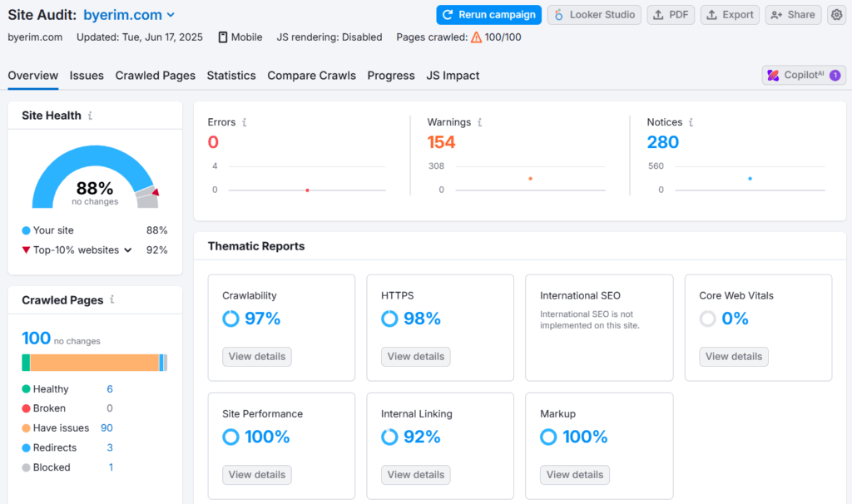Screen dimensions: 852x504
Task: Click the blue Your site legend dot
Action: click(26, 230)
